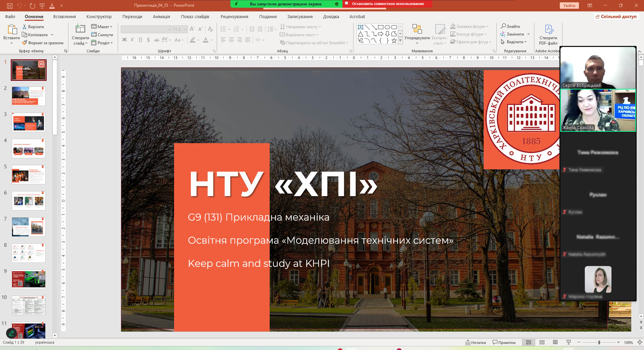Select the oval shape in shapes gallery
The image size is (644, 350).
387,27
